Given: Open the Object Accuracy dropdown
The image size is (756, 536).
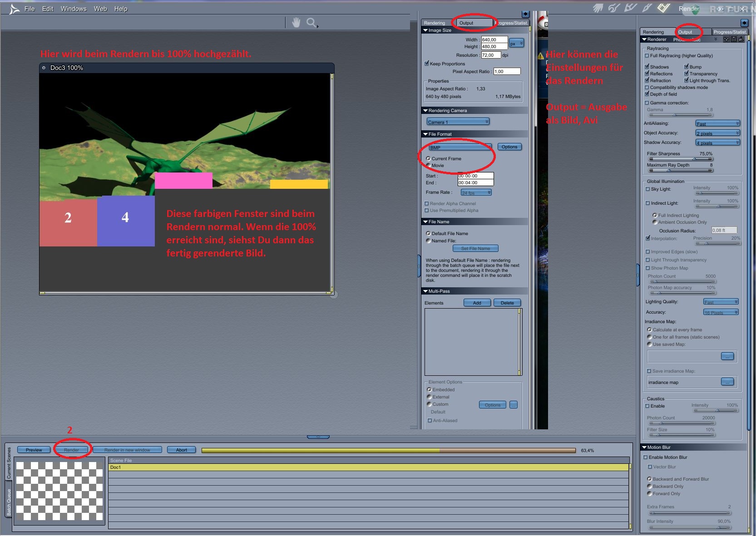Looking at the screenshot, I should pyautogui.click(x=718, y=133).
